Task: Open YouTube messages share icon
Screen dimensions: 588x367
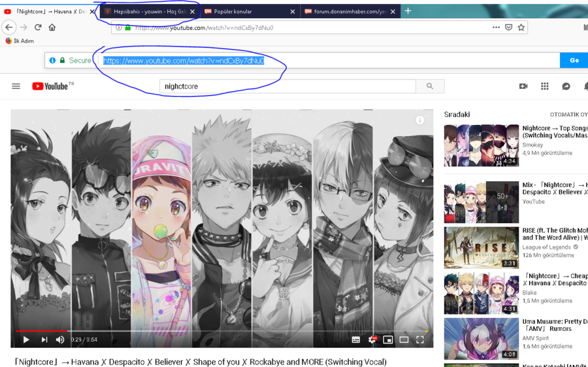Action: (x=566, y=86)
